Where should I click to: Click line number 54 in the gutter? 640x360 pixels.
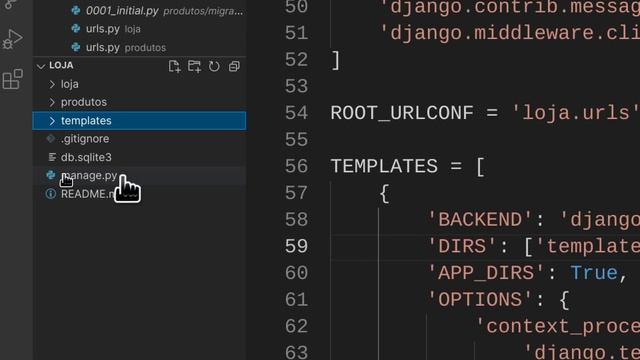(x=296, y=113)
